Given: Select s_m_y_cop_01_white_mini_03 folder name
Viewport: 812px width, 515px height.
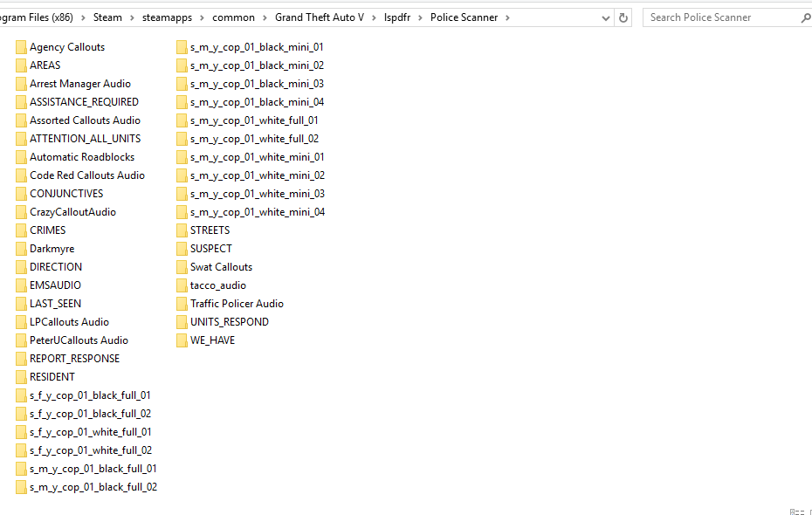Looking at the screenshot, I should [x=258, y=194].
